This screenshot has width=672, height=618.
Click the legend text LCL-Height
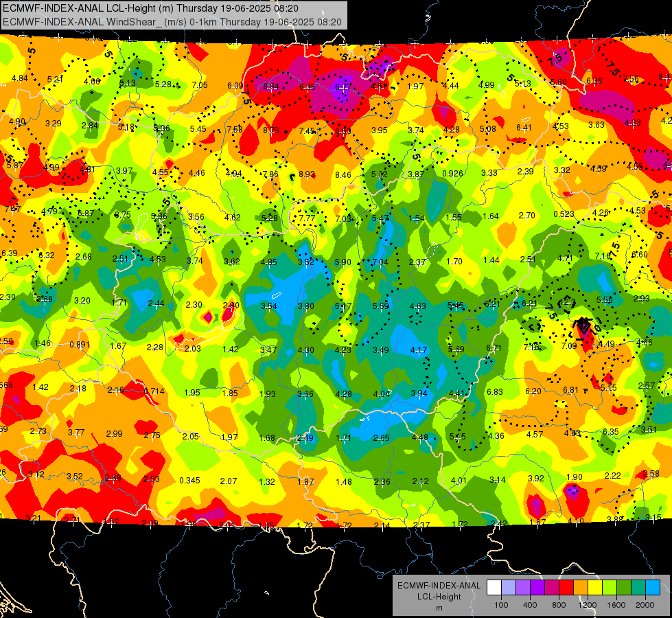(x=439, y=597)
